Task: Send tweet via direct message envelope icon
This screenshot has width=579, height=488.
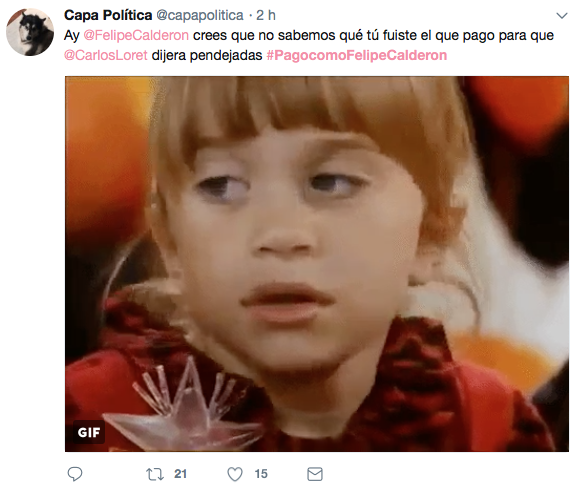Action: (x=315, y=474)
